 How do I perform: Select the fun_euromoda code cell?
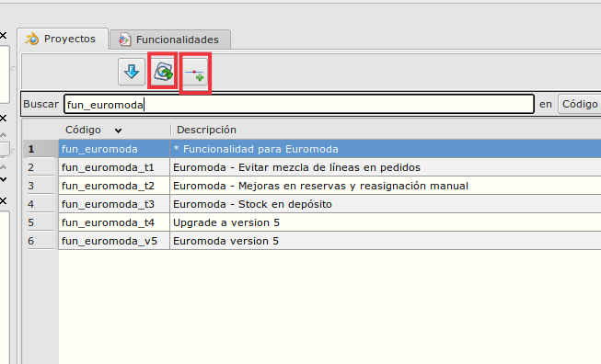[114, 149]
